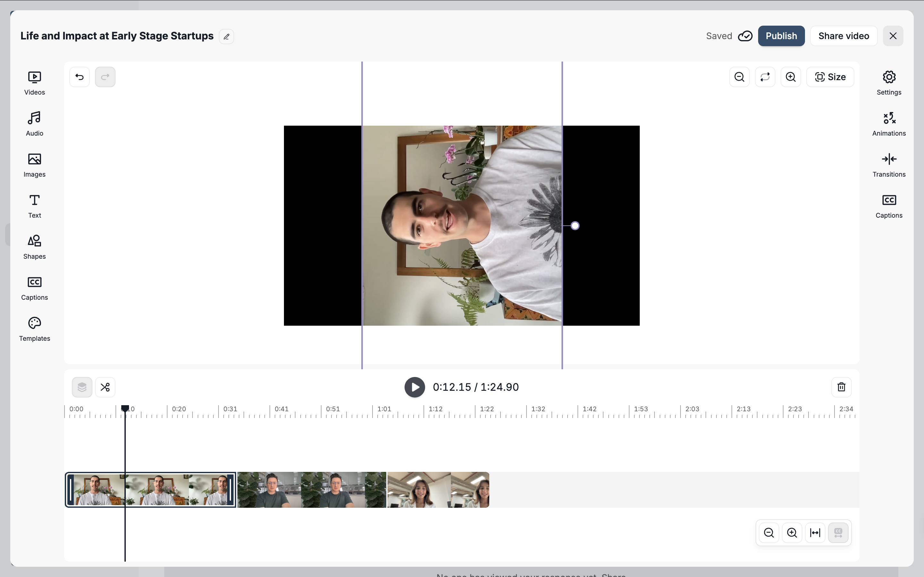This screenshot has width=924, height=577.
Task: Open the Shapes panel
Action: point(34,247)
